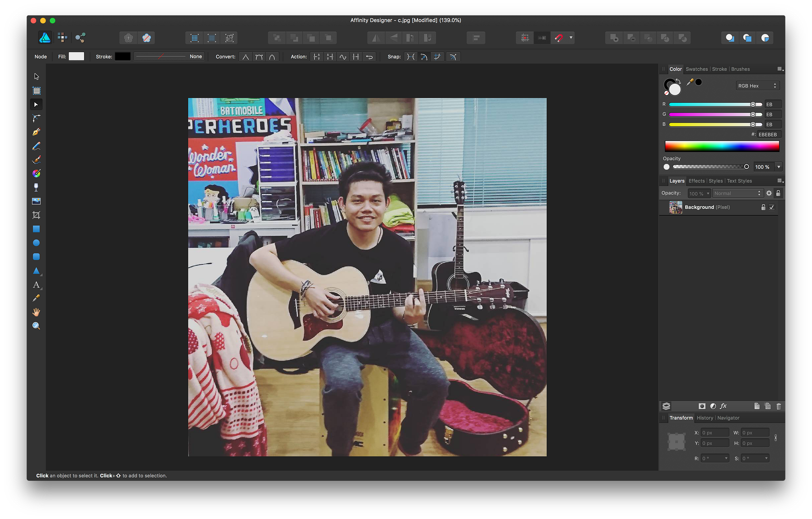Toggle snapping magnet in toolbar
The width and height of the screenshot is (812, 519).
coord(559,38)
